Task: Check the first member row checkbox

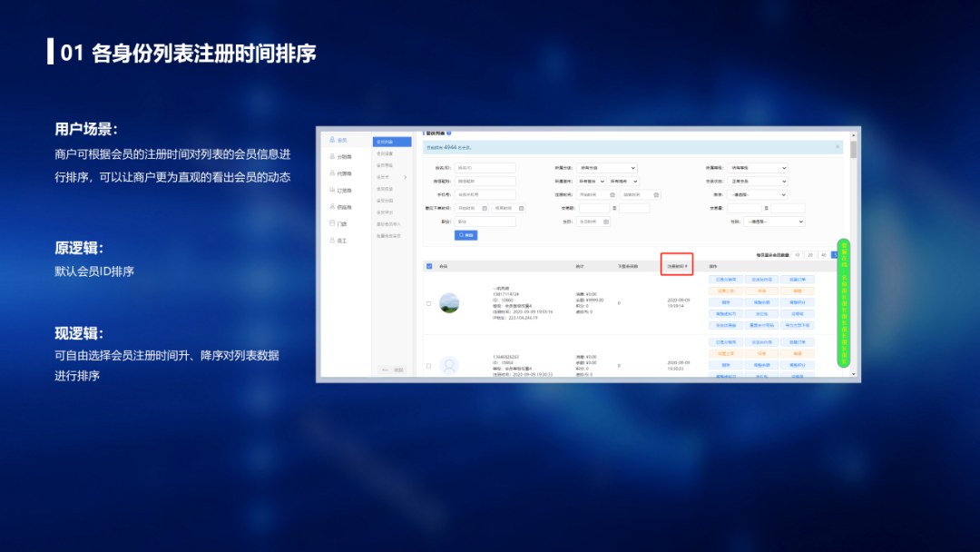Action: 429,303
